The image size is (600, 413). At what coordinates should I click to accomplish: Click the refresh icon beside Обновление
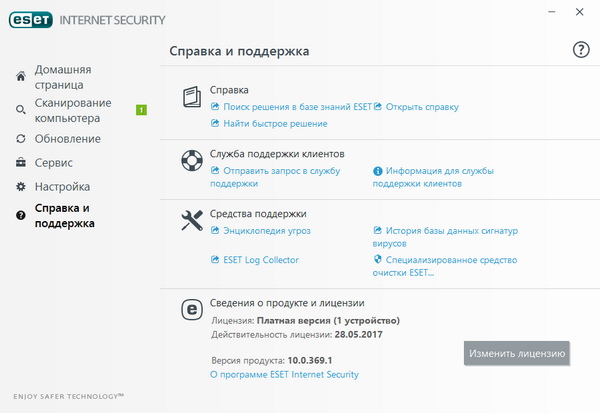point(21,138)
